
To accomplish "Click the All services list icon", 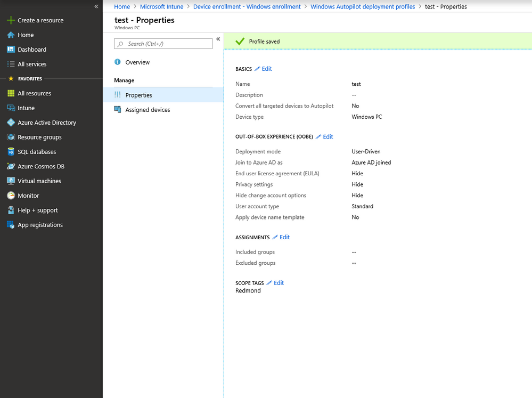I will coord(11,64).
